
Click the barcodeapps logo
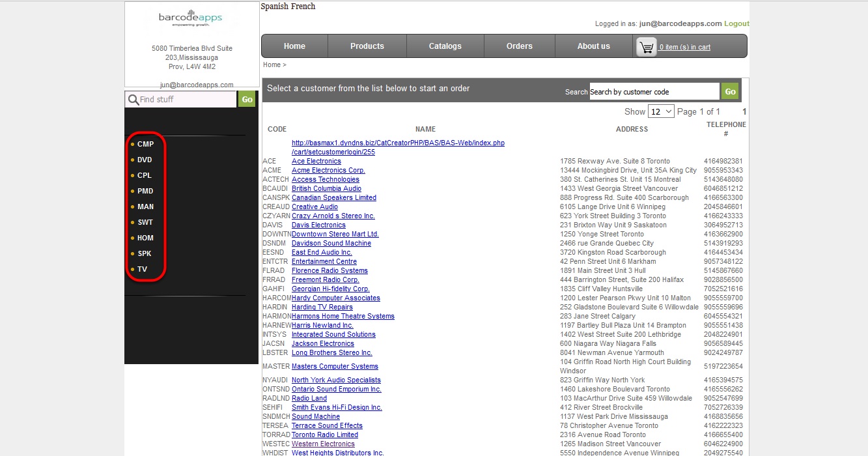click(x=190, y=18)
